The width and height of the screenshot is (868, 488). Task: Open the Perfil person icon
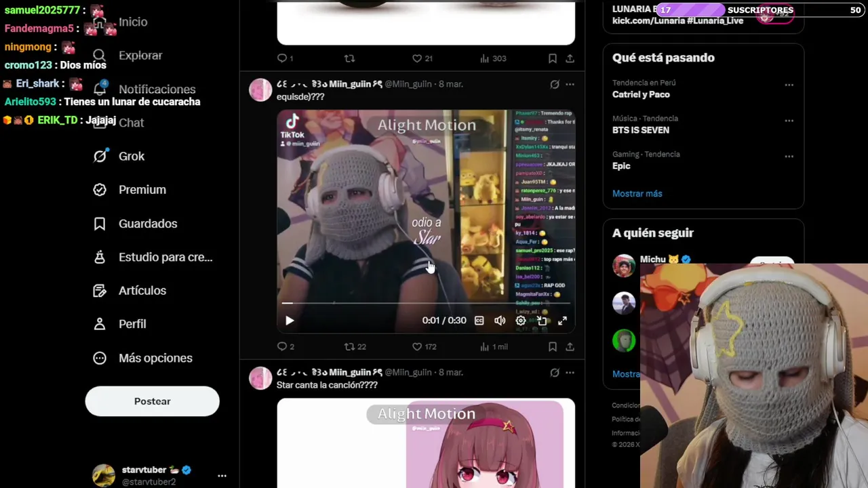pos(100,324)
